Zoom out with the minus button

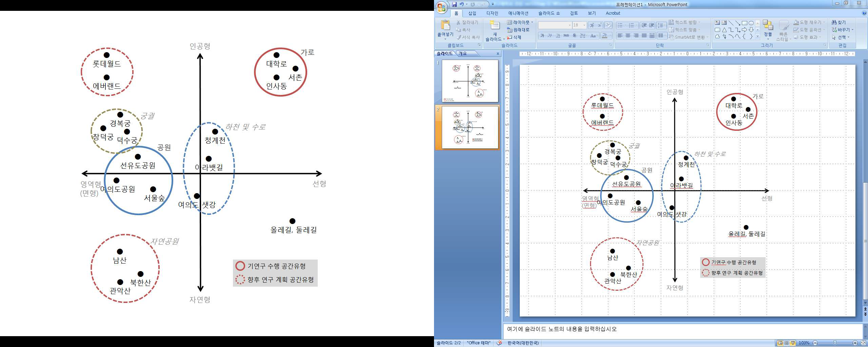click(815, 343)
